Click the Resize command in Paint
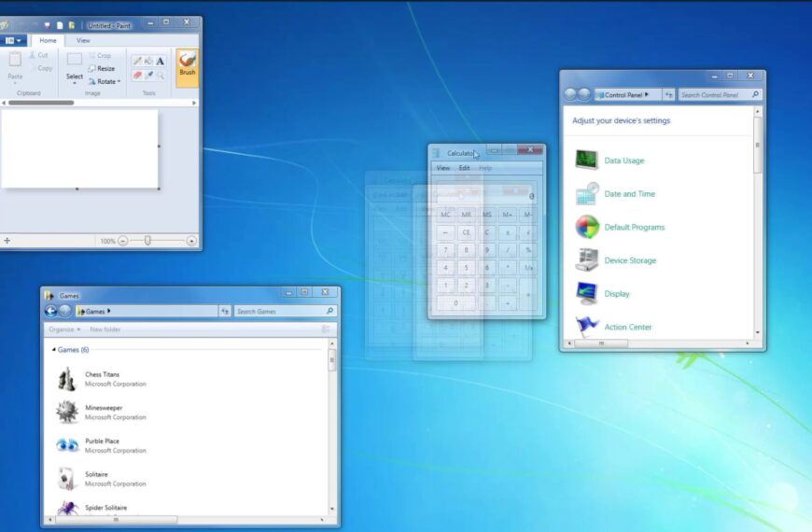812x532 pixels. pos(102,68)
